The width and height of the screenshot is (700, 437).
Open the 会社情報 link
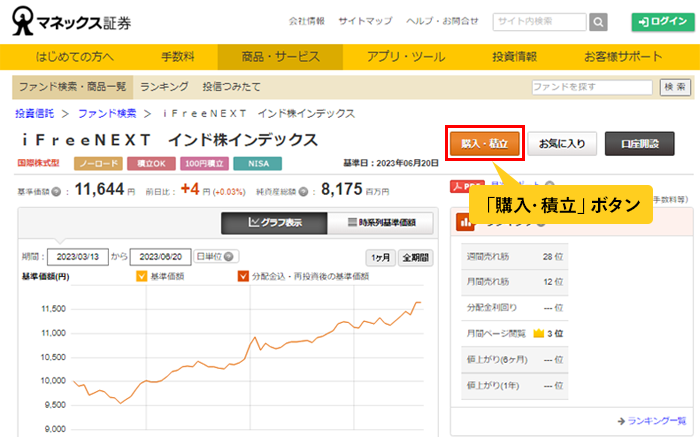(x=306, y=21)
